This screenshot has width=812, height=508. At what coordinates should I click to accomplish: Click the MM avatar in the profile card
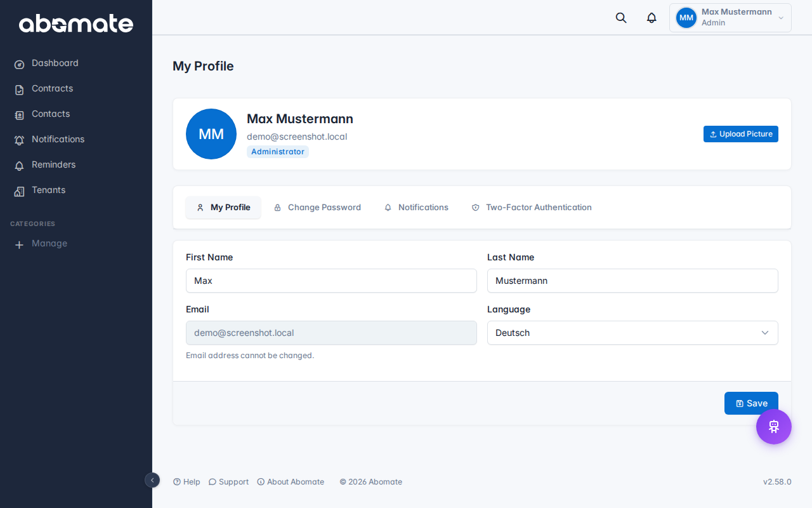[211, 133]
